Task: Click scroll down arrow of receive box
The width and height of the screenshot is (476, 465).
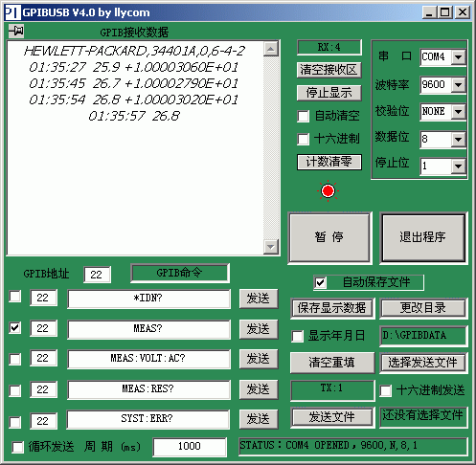Action: (271, 247)
